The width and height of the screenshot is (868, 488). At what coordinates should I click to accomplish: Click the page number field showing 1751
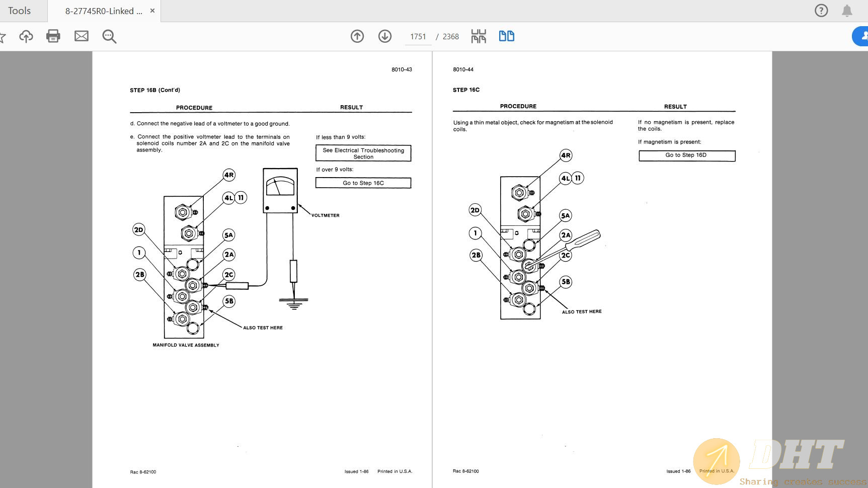418,37
